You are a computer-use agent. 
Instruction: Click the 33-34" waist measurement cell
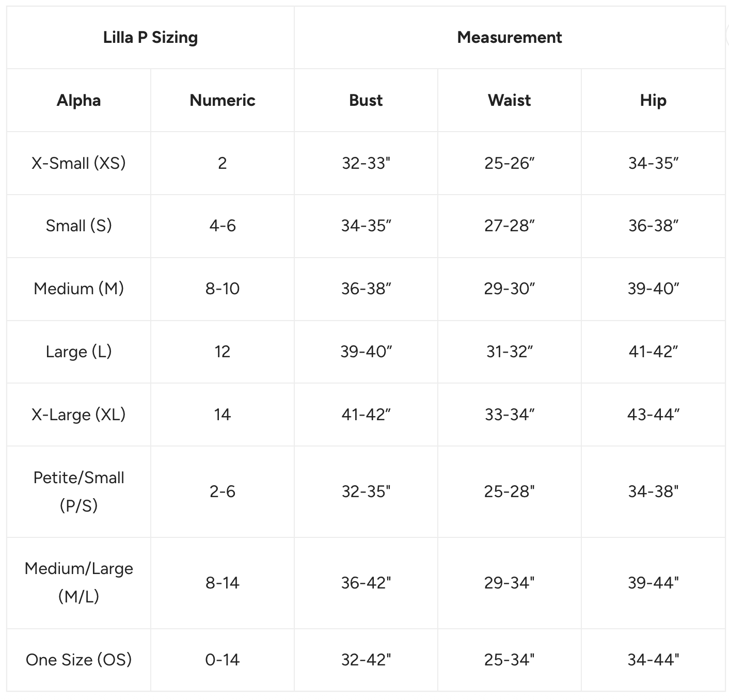tap(509, 415)
